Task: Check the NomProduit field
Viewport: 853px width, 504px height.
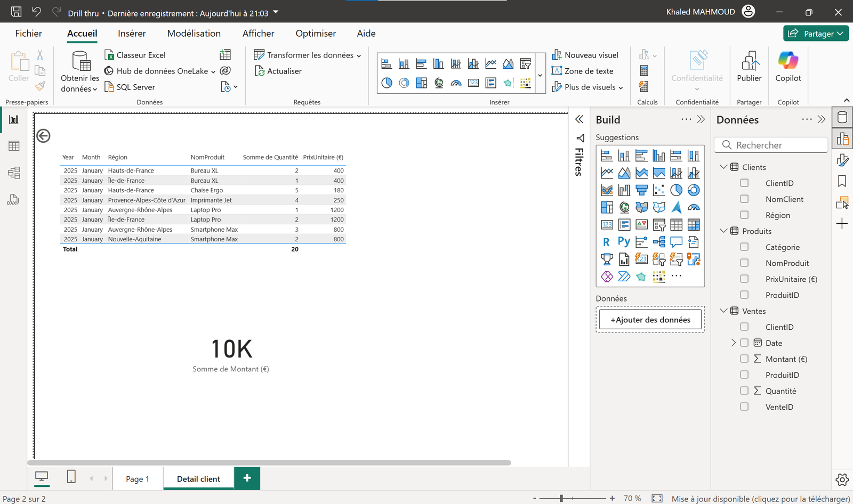Action: tap(744, 263)
